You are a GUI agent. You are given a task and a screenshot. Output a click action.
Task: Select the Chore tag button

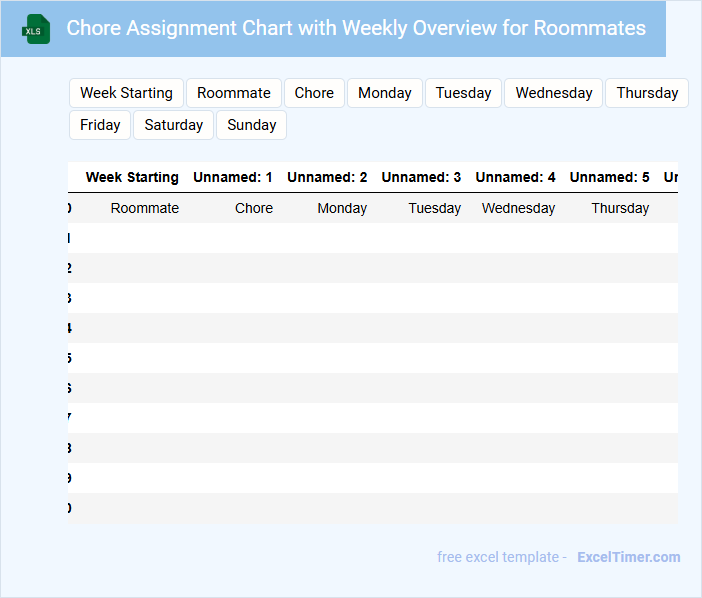pyautogui.click(x=314, y=93)
